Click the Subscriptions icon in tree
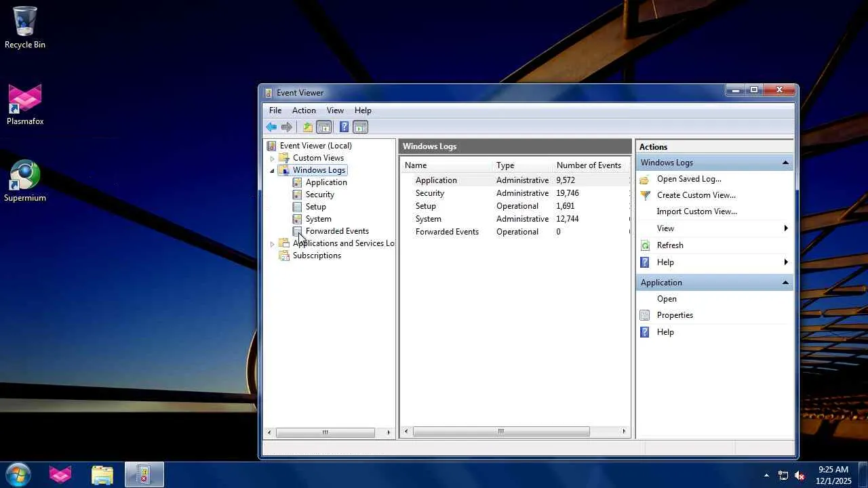The image size is (868, 488). pyautogui.click(x=284, y=256)
